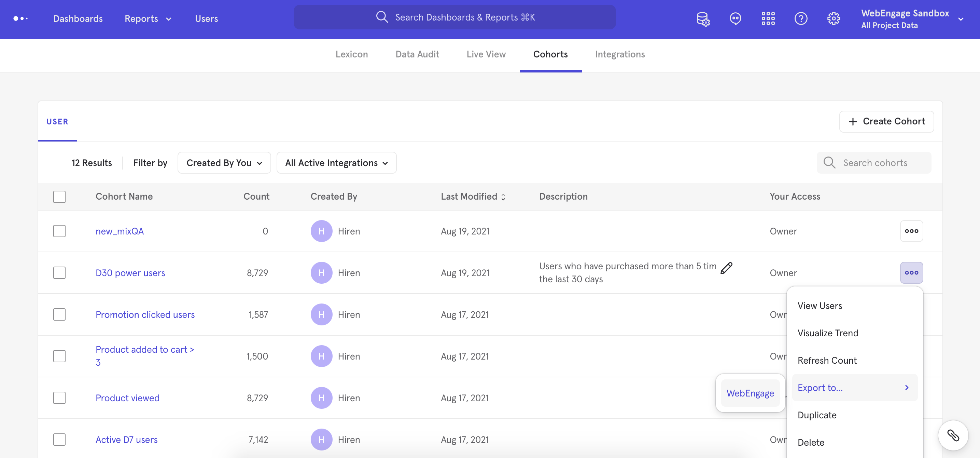Choose Visualize Trend from context menu

coord(828,333)
